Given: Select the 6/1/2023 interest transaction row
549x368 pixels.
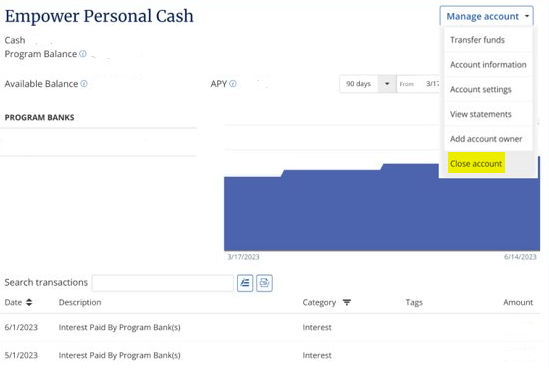Looking at the screenshot, I should (270, 327).
